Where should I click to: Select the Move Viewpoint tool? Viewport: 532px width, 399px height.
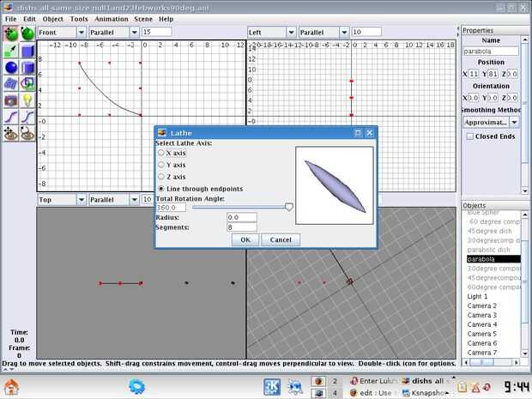click(11, 133)
